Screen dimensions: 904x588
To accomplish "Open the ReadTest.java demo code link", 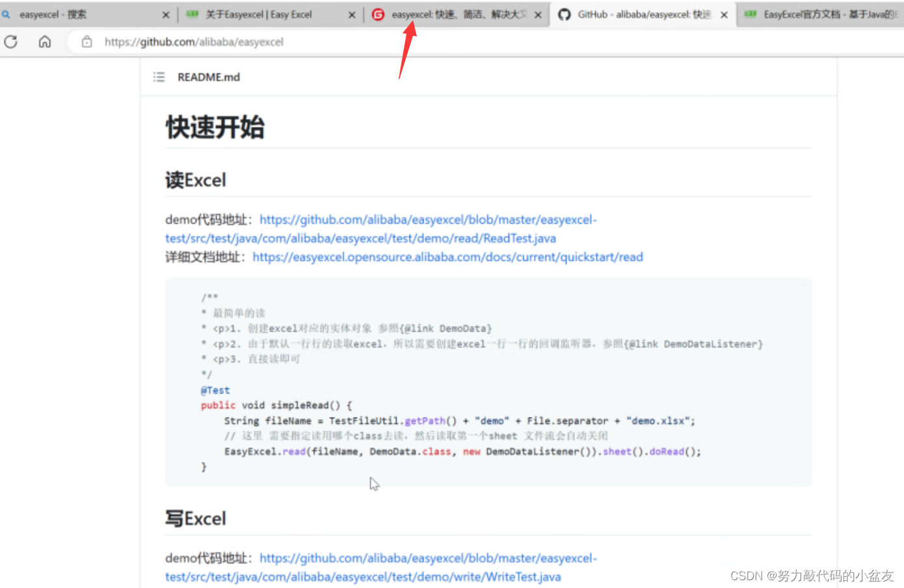I will pyautogui.click(x=381, y=229).
